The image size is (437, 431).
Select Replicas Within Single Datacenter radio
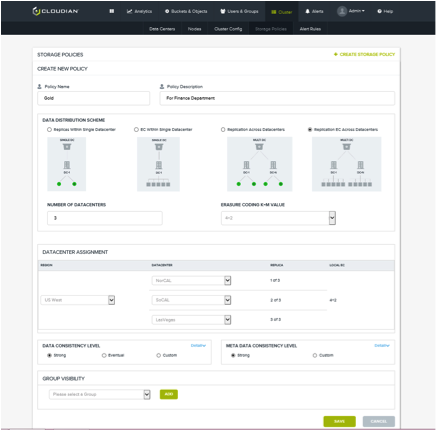click(49, 130)
